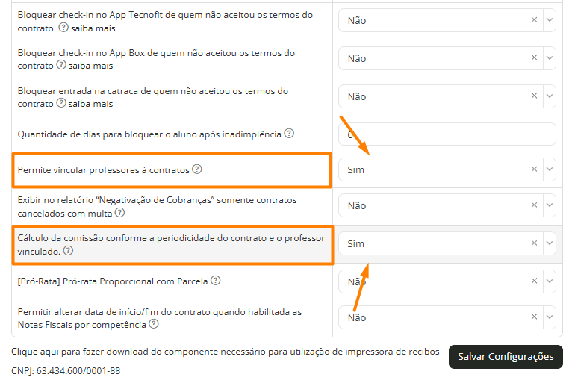Expand dropdown arrow for App Tecnofit check-in
The image size is (575, 392).
click(x=550, y=20)
